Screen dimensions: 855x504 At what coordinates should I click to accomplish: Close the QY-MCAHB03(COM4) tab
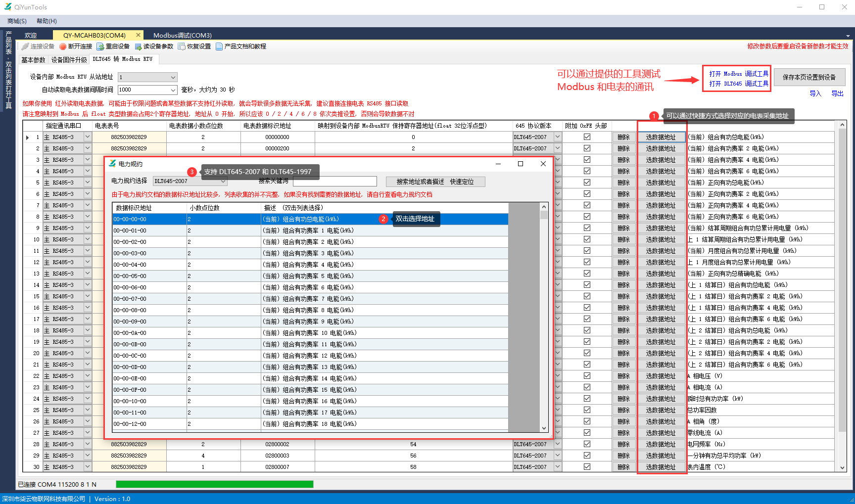click(139, 35)
